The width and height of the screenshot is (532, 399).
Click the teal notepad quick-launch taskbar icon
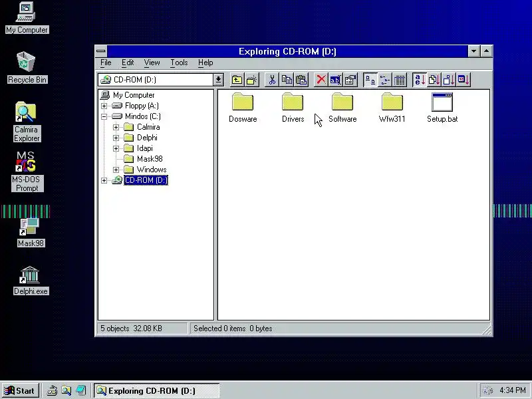(81, 391)
